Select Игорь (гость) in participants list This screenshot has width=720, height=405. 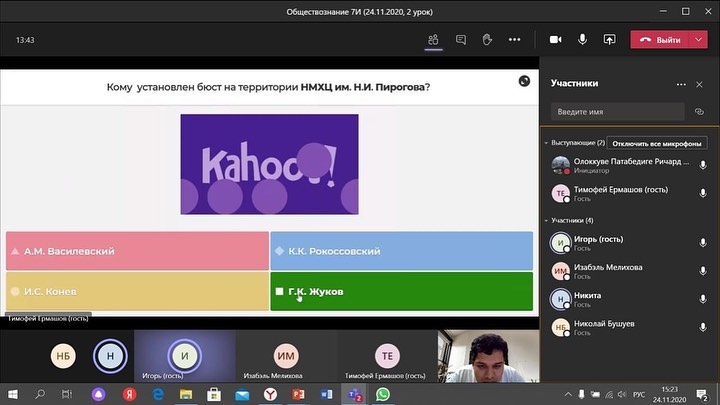pyautogui.click(x=629, y=243)
